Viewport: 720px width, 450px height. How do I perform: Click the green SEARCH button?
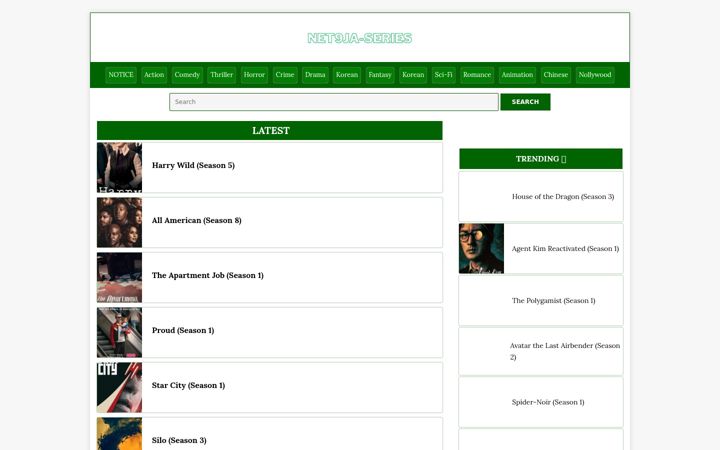pyautogui.click(x=525, y=102)
